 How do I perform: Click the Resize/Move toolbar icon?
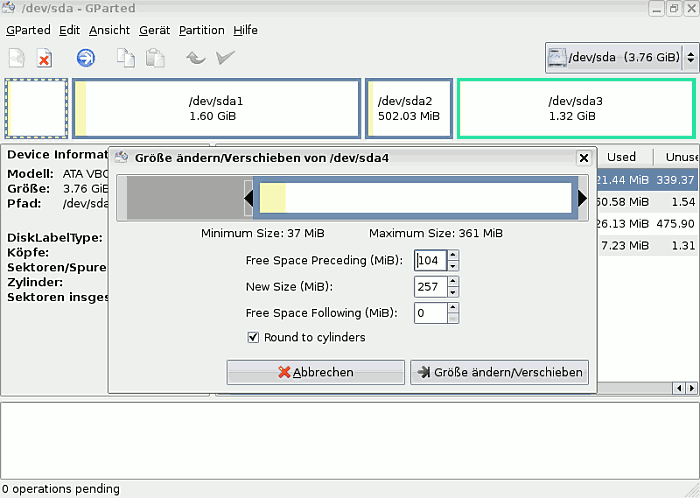tap(86, 58)
